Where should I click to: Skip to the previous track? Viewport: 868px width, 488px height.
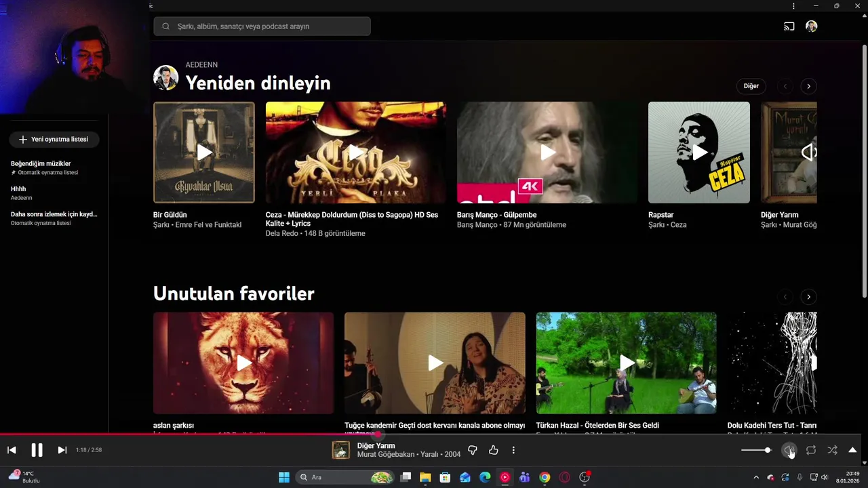tap(12, 450)
